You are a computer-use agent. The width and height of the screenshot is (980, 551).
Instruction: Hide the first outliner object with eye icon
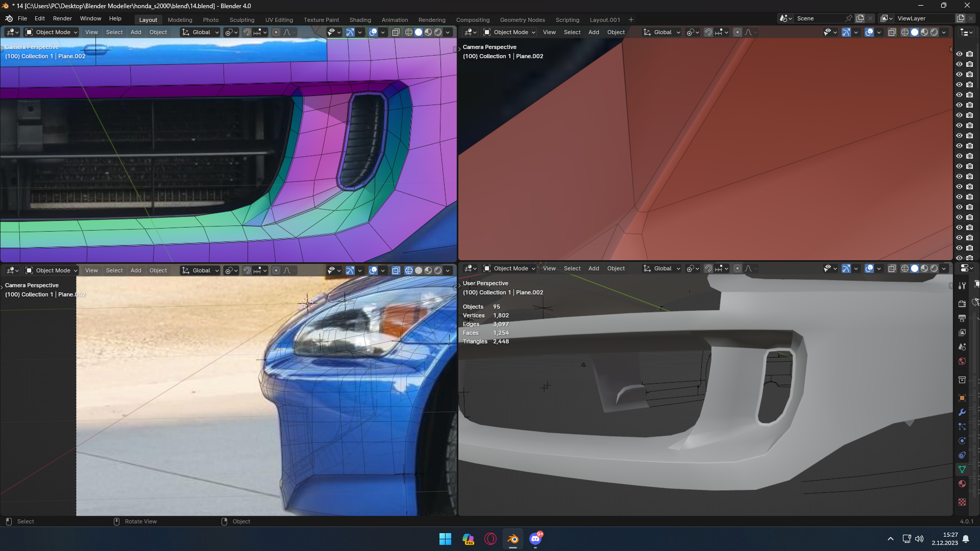point(959,54)
